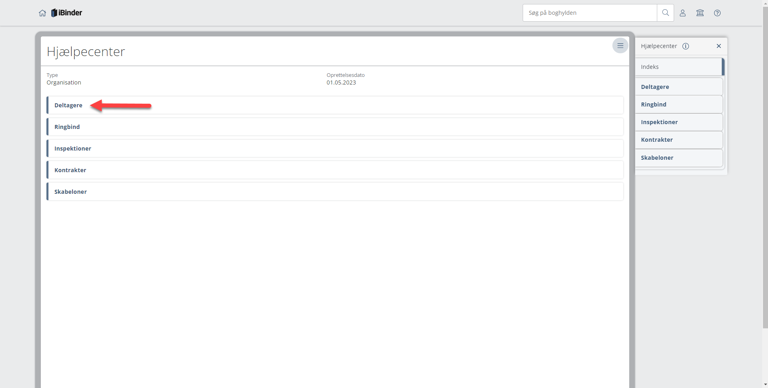The height and width of the screenshot is (388, 768).
Task: Expand the Skabeloner section
Action: click(335, 192)
